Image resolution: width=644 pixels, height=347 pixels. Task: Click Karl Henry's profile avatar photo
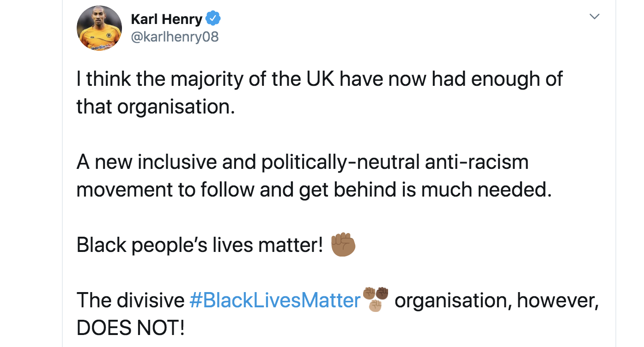pyautogui.click(x=99, y=28)
